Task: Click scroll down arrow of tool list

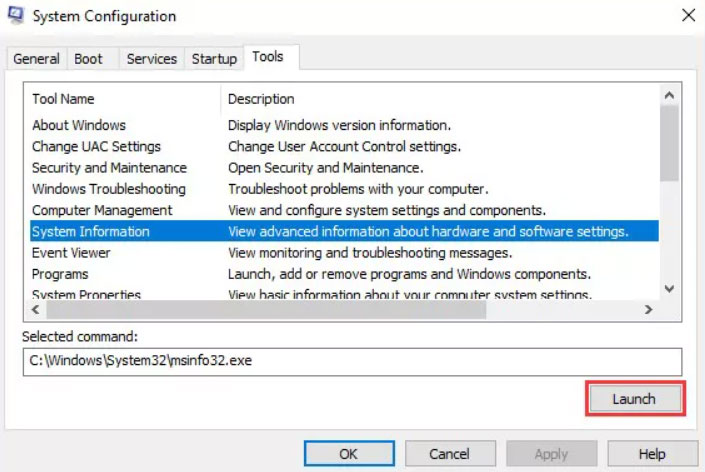Action: click(669, 289)
